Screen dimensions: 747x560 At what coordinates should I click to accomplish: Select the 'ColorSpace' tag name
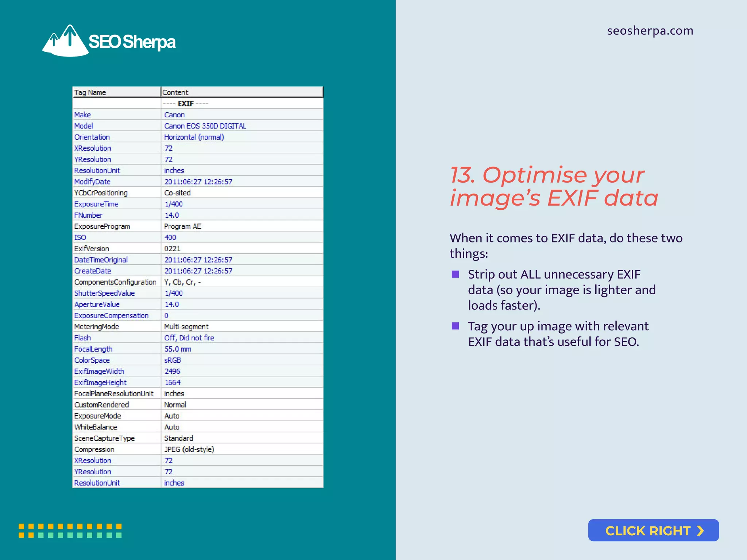[x=92, y=360]
